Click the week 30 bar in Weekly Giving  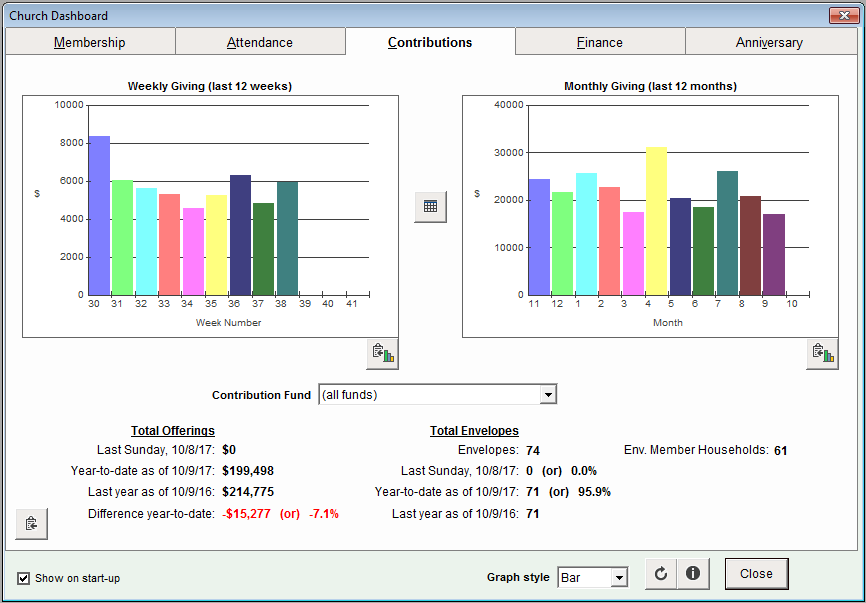(x=99, y=215)
